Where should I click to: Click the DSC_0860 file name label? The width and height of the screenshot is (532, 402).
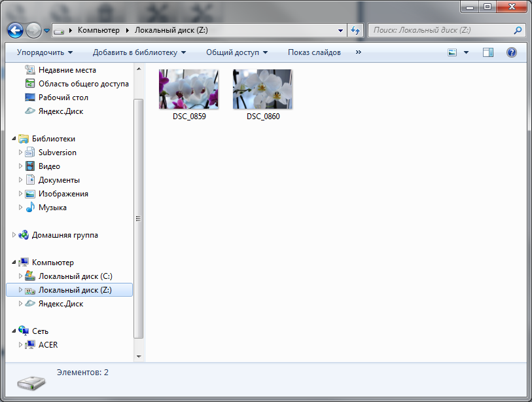263,117
